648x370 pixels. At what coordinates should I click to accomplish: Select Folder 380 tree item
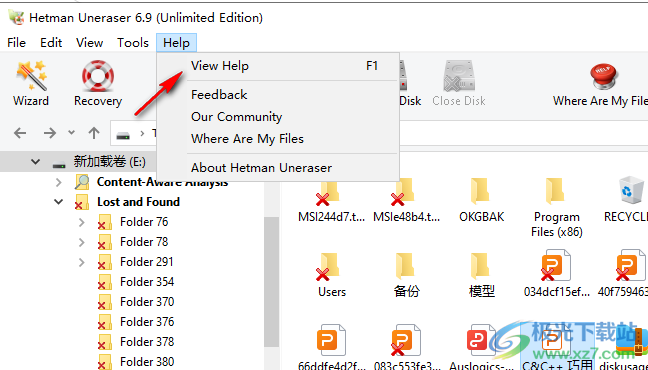147,362
